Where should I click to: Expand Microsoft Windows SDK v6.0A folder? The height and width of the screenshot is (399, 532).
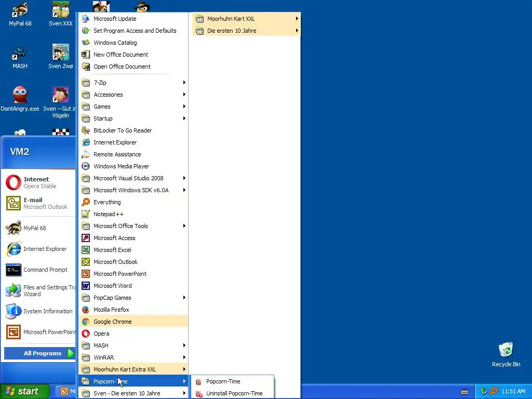pos(134,190)
